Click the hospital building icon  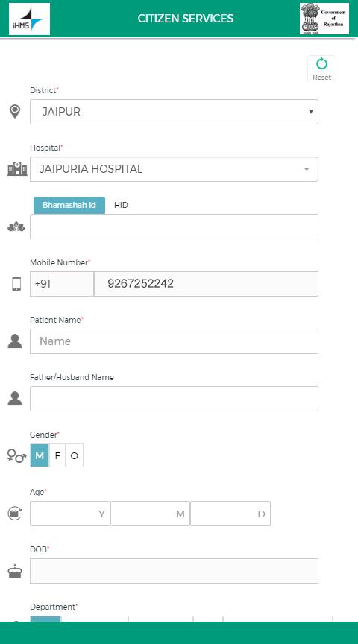point(17,168)
